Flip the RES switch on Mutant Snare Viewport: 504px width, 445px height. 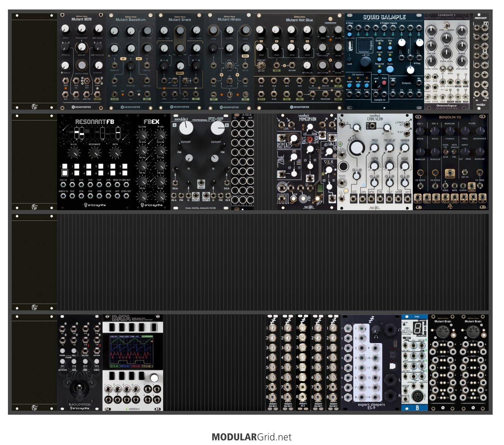tap(185, 80)
